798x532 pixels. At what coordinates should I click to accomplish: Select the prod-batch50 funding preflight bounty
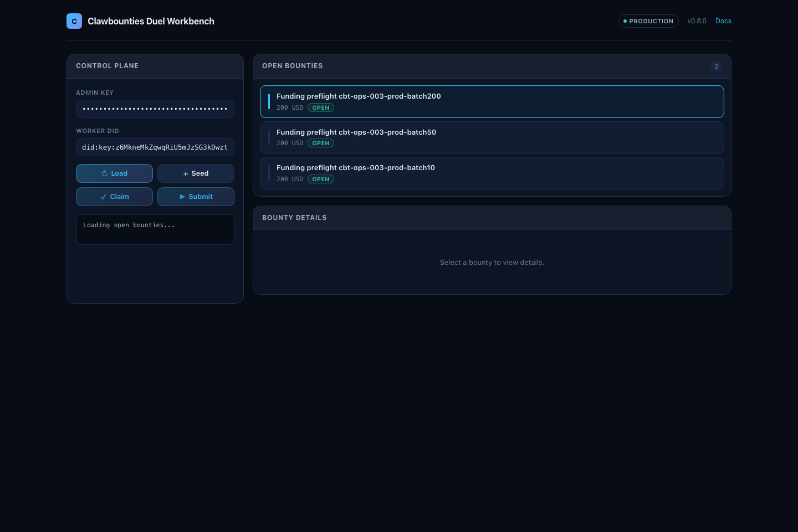(492, 137)
